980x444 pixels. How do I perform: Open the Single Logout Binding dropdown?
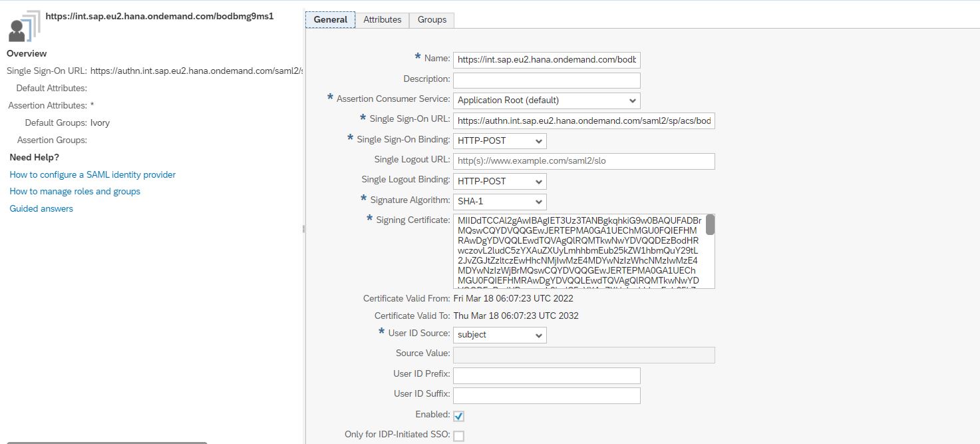tap(500, 181)
